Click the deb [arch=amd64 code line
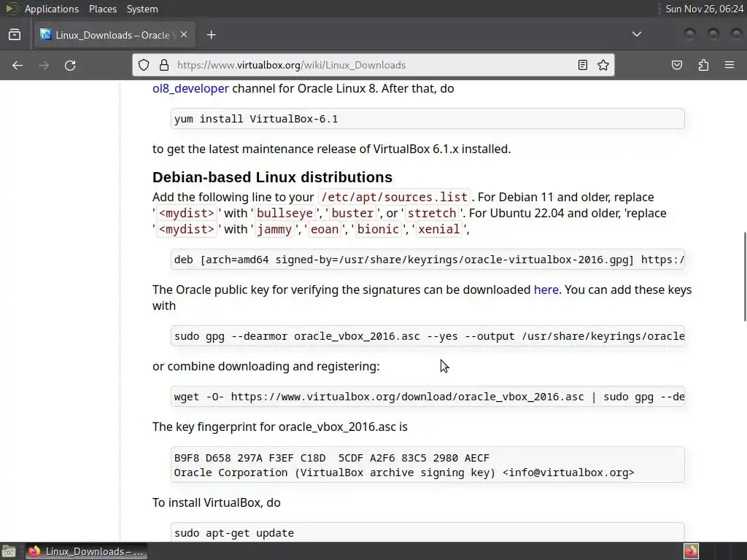The width and height of the screenshot is (747, 560). pos(427,260)
